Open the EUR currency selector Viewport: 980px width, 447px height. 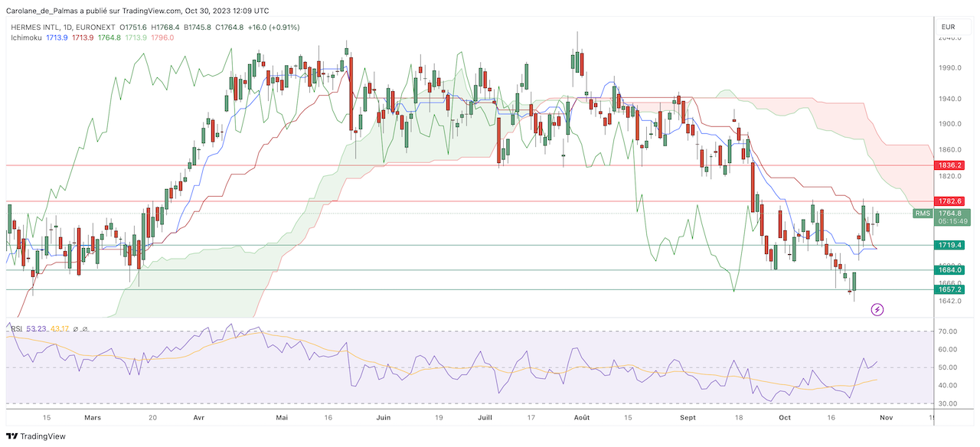(947, 28)
